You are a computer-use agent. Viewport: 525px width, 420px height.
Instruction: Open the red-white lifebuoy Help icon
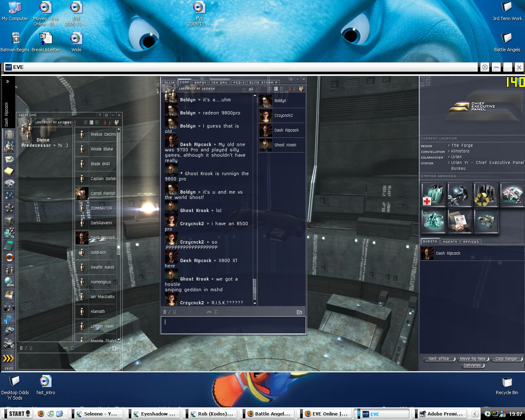point(9,258)
